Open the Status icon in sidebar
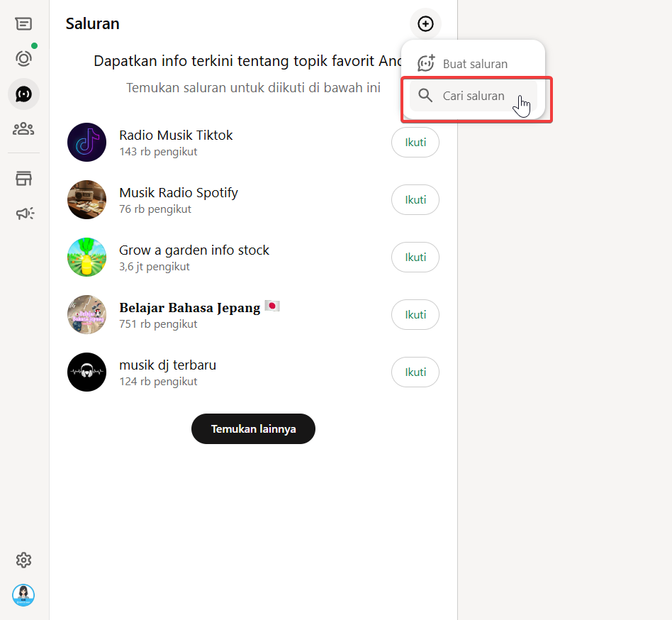The image size is (672, 620). (x=23, y=59)
